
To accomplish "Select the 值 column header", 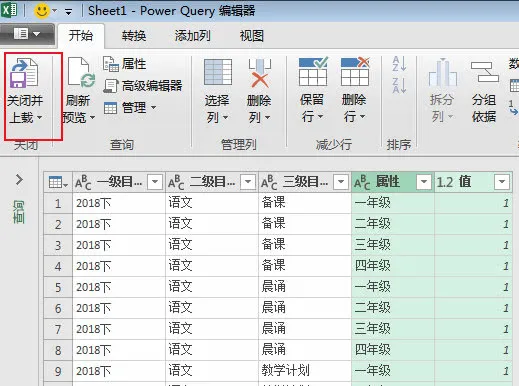I will (x=473, y=182).
